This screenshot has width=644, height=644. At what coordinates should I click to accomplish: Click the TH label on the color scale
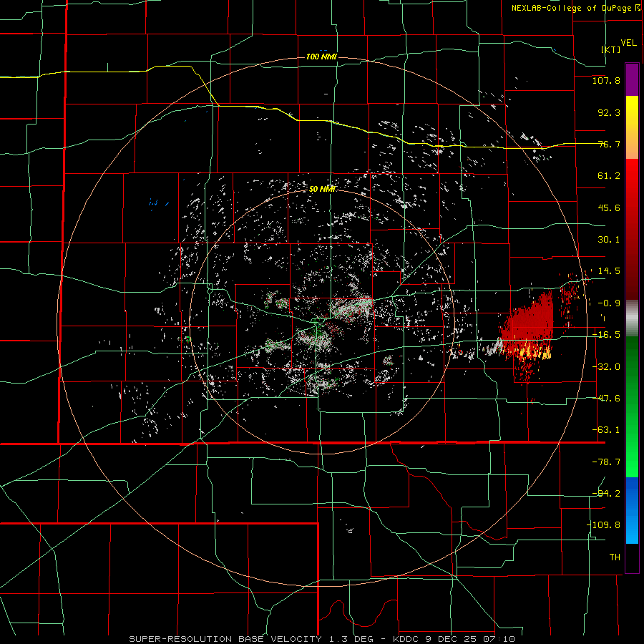[615, 557]
